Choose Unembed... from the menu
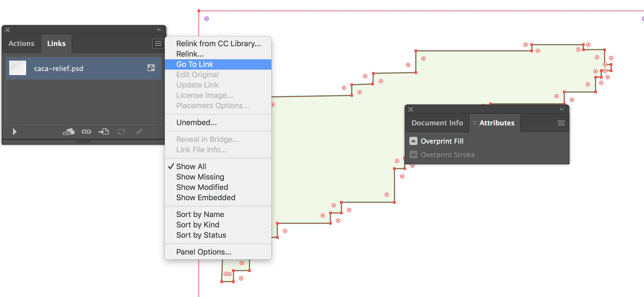Viewport: 644px width, 297px height. 196,123
